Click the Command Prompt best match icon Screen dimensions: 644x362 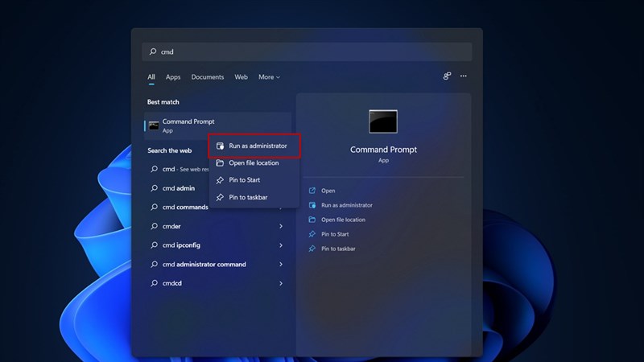(154, 125)
